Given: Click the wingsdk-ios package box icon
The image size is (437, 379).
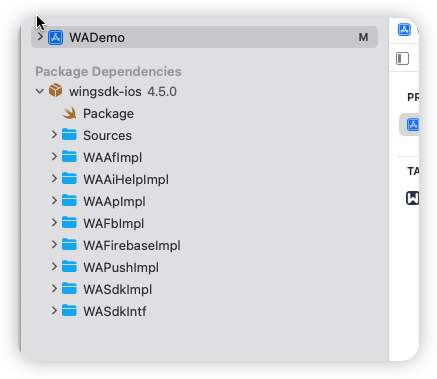Looking at the screenshot, I should click(x=55, y=90).
